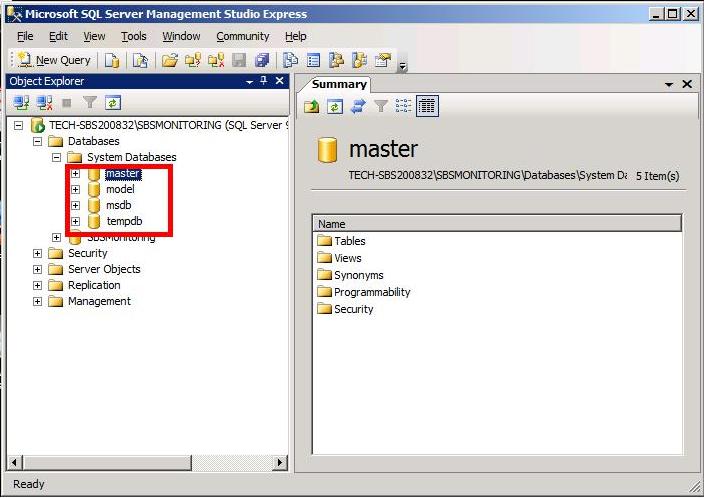Open the Community menu
The height and width of the screenshot is (498, 704).
tap(243, 36)
